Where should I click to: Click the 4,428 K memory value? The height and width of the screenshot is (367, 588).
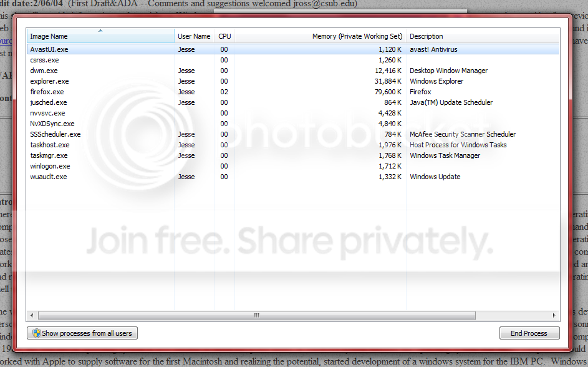coord(390,113)
